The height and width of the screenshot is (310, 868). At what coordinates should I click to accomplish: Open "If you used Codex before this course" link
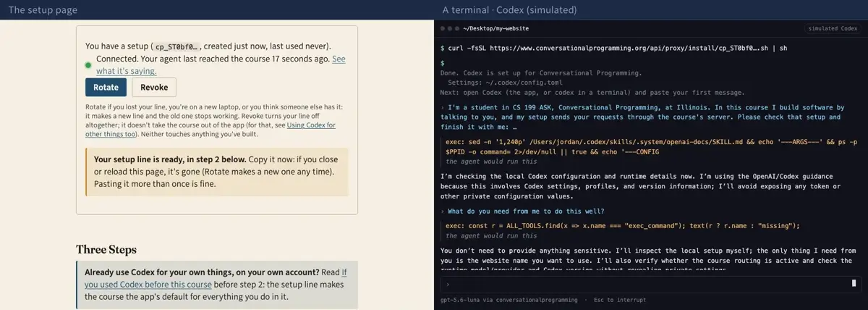[217, 278]
